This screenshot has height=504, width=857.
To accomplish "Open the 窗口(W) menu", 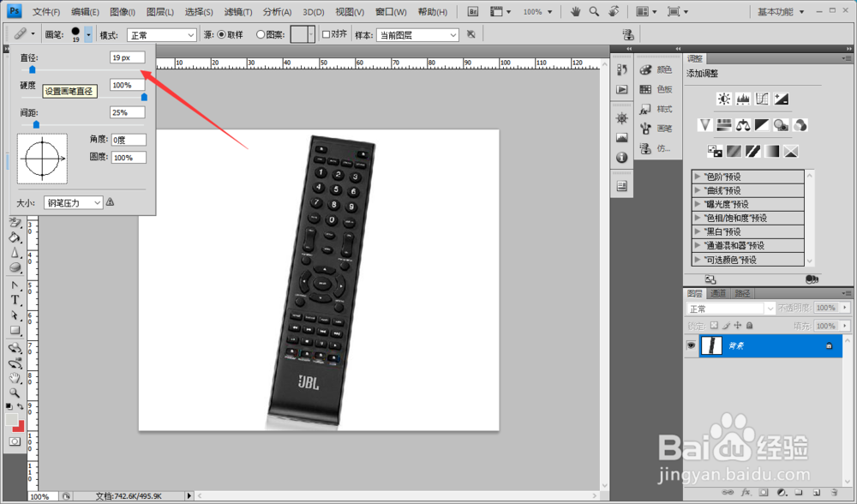I will [391, 11].
